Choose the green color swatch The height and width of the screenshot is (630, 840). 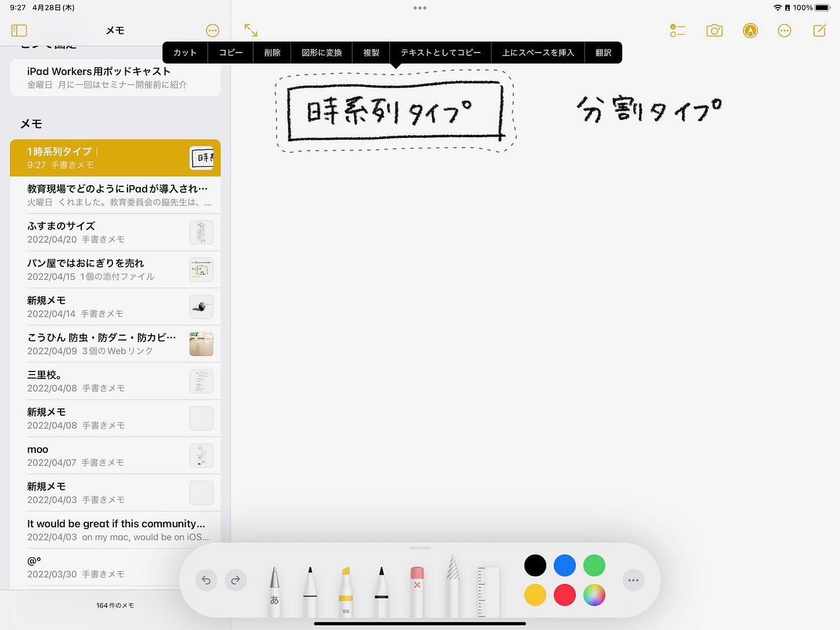point(594,565)
